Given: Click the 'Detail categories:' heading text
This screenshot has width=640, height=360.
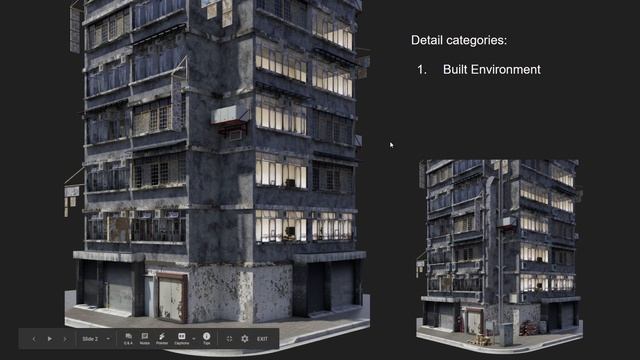Looking at the screenshot, I should click(459, 40).
